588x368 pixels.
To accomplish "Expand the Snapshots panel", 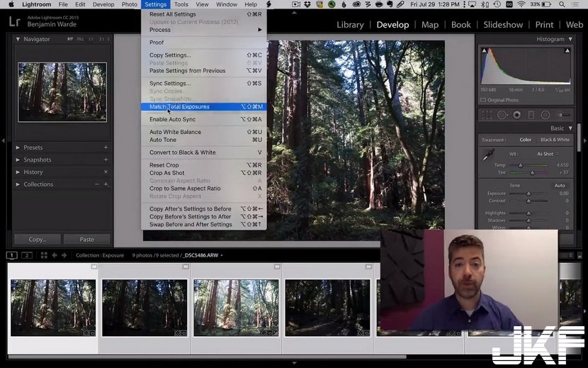I will pos(18,160).
